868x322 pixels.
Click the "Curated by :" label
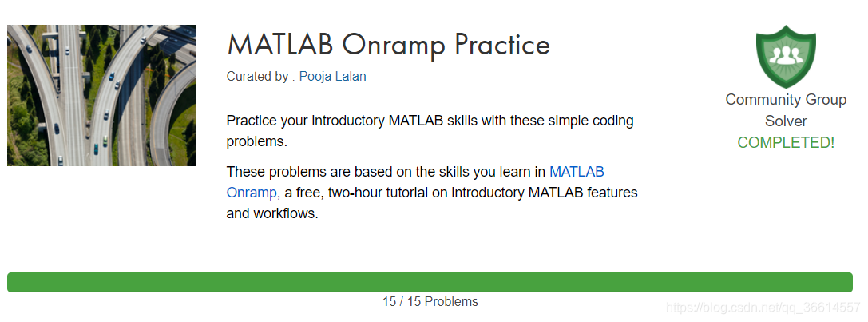tap(260, 77)
